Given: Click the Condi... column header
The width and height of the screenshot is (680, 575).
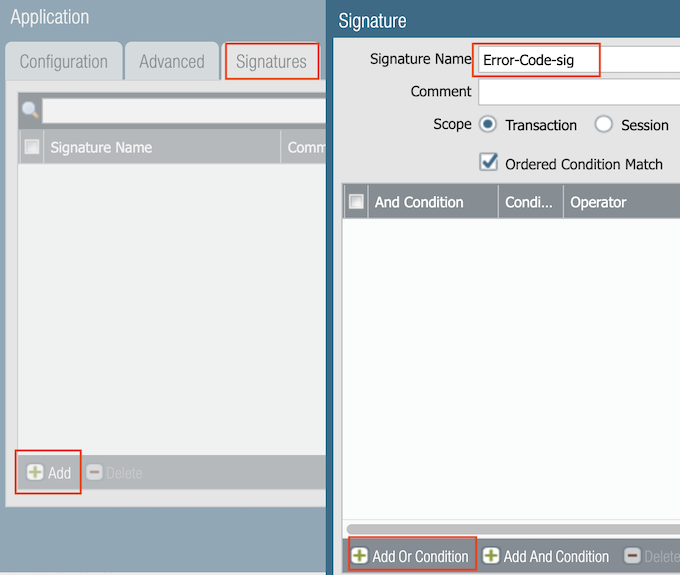Looking at the screenshot, I should (531, 202).
